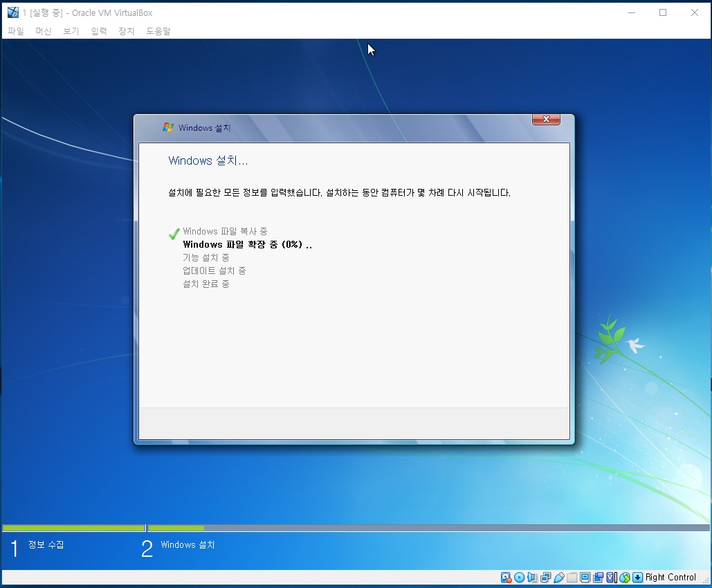712x588 pixels.
Task: Click the 'Right Control' host key label
Action: point(670,577)
